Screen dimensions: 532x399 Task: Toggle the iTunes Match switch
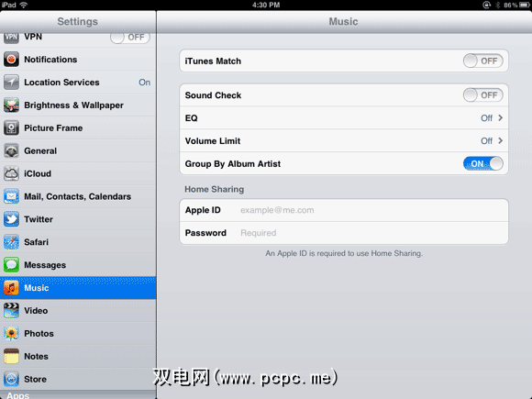point(482,61)
